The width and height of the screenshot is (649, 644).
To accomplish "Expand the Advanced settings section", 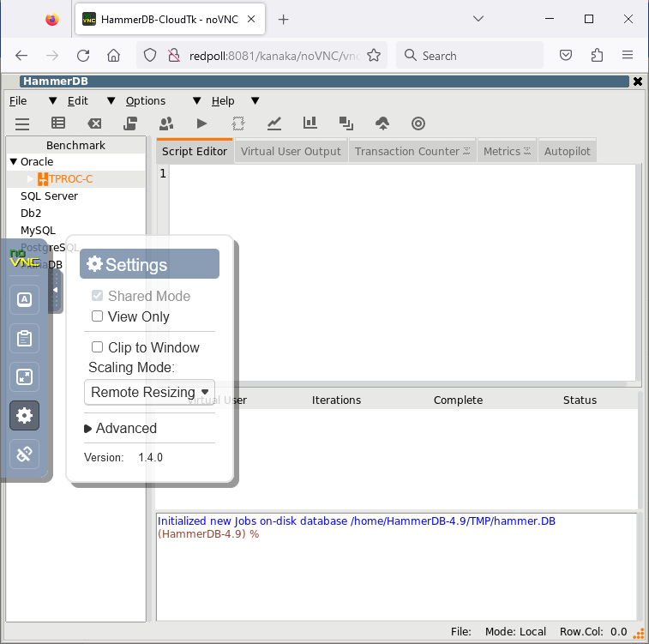I will point(120,429).
